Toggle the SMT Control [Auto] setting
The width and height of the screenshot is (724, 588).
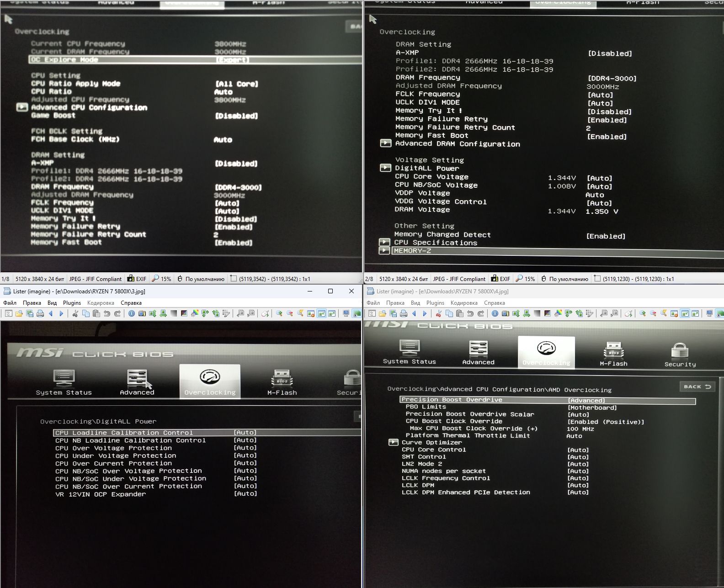click(578, 457)
